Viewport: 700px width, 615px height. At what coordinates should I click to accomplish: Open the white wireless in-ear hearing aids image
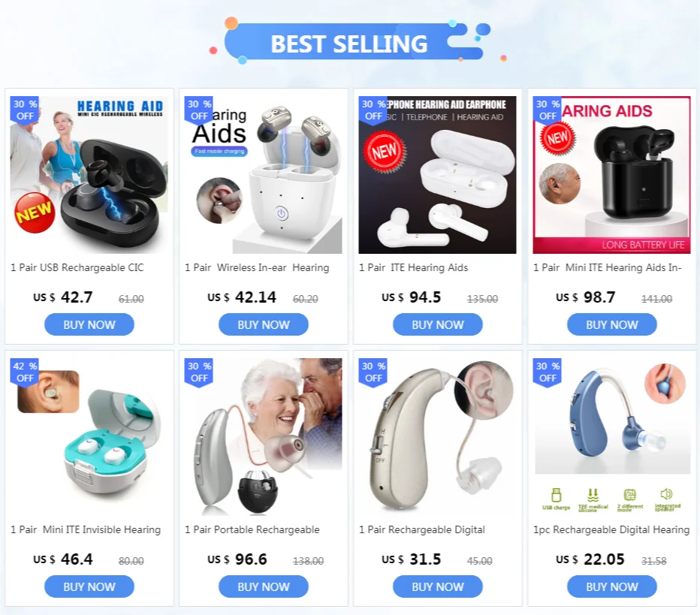(264, 175)
